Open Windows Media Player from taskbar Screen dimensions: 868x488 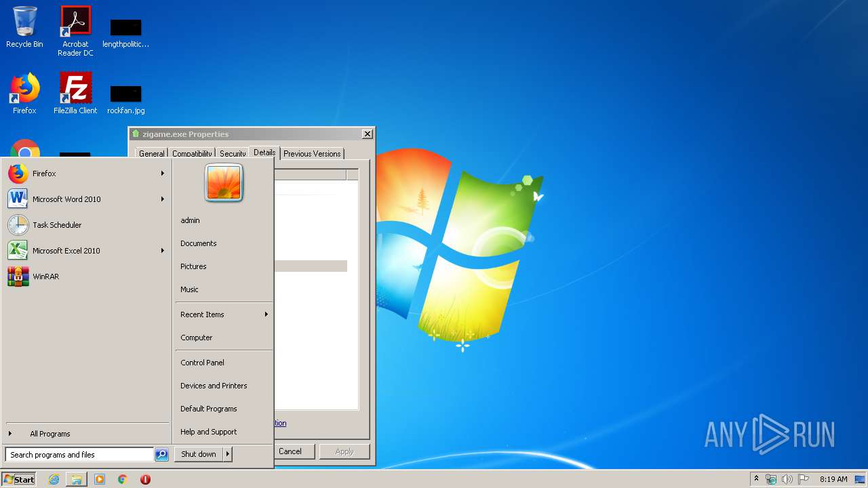point(100,479)
